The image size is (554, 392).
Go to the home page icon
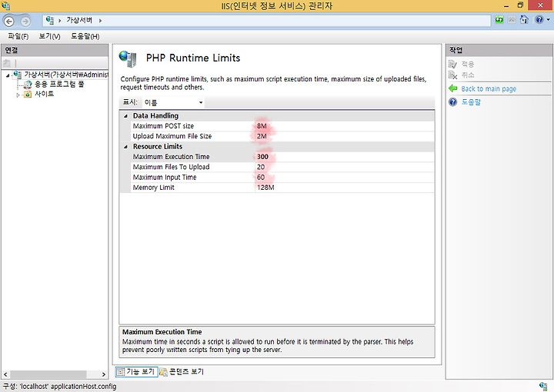click(x=524, y=19)
